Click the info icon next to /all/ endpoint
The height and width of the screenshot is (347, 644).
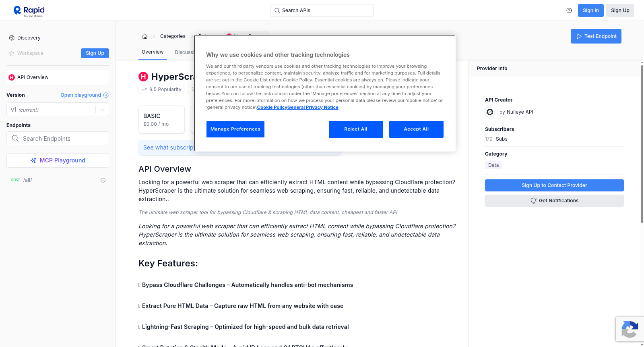pos(103,180)
